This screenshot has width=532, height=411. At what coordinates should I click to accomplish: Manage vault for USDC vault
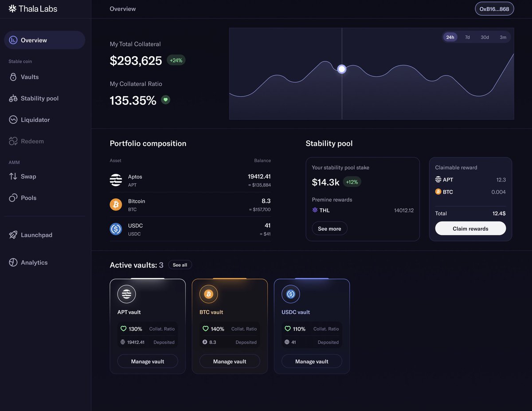[312, 361]
